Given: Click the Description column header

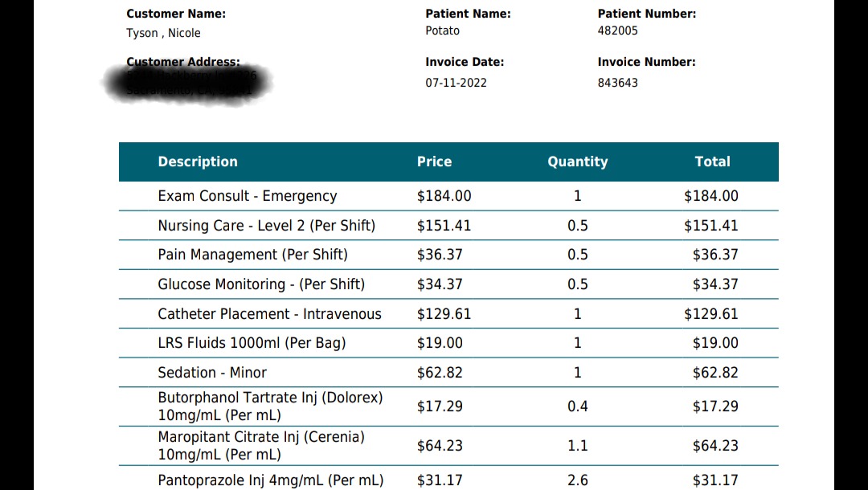Looking at the screenshot, I should point(198,161).
